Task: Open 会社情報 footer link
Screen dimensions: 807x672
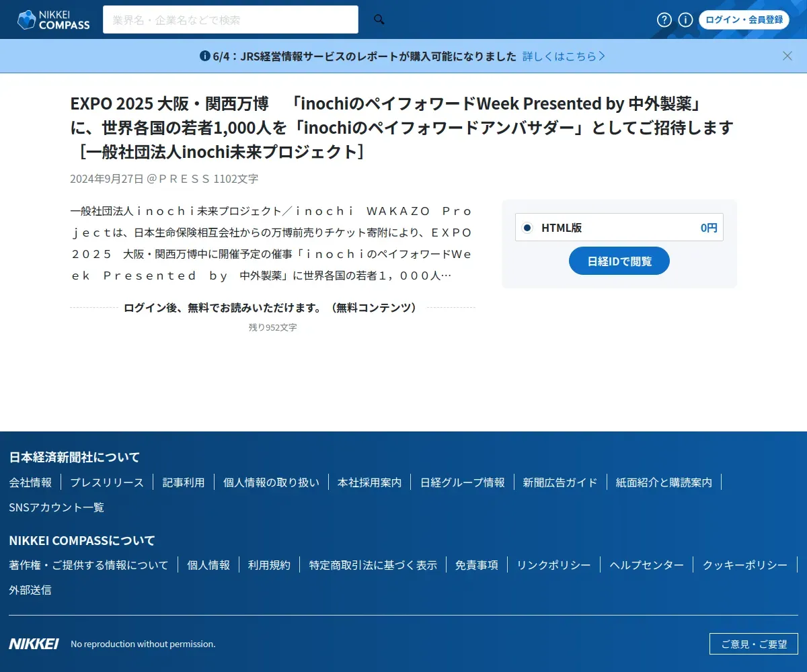Action: (x=30, y=482)
